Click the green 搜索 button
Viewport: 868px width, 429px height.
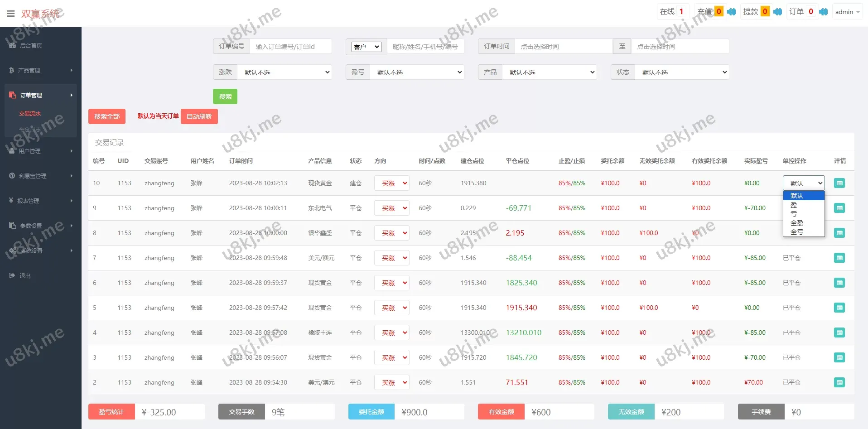tap(225, 96)
